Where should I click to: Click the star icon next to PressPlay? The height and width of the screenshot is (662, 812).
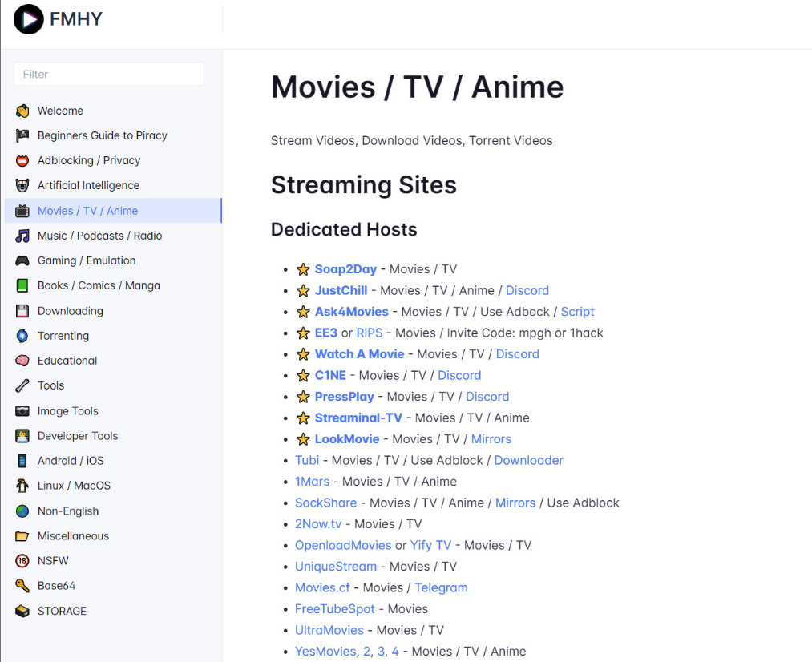tap(303, 397)
